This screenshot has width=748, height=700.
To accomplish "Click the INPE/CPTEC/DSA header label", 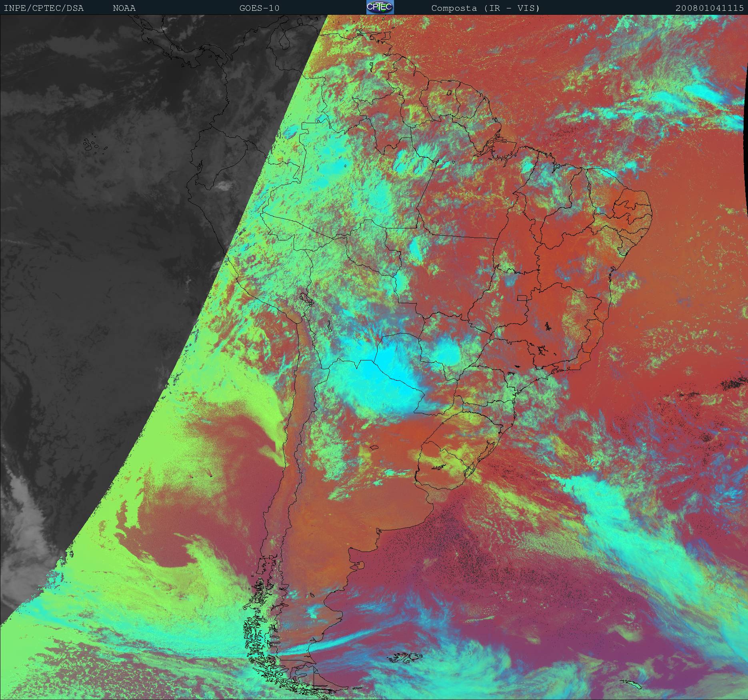I will [44, 8].
